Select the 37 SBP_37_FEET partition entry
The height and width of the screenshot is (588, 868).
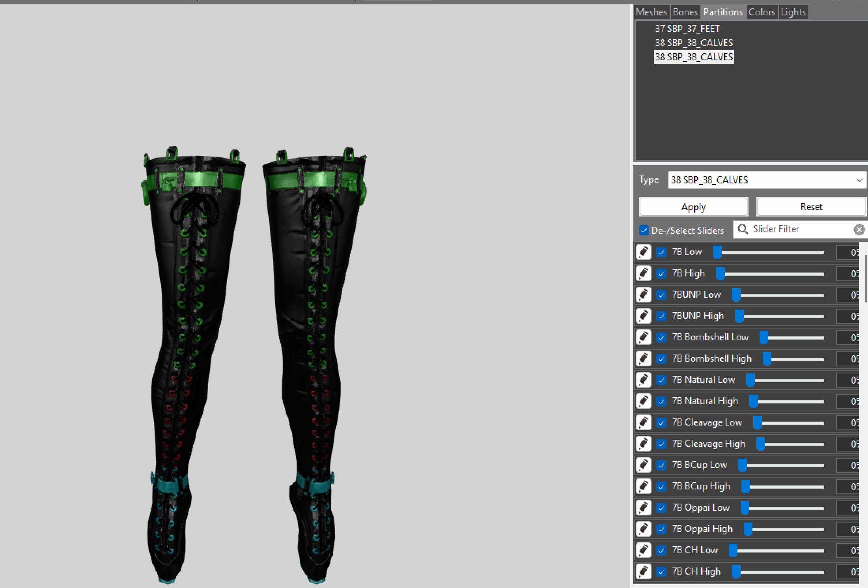687,28
